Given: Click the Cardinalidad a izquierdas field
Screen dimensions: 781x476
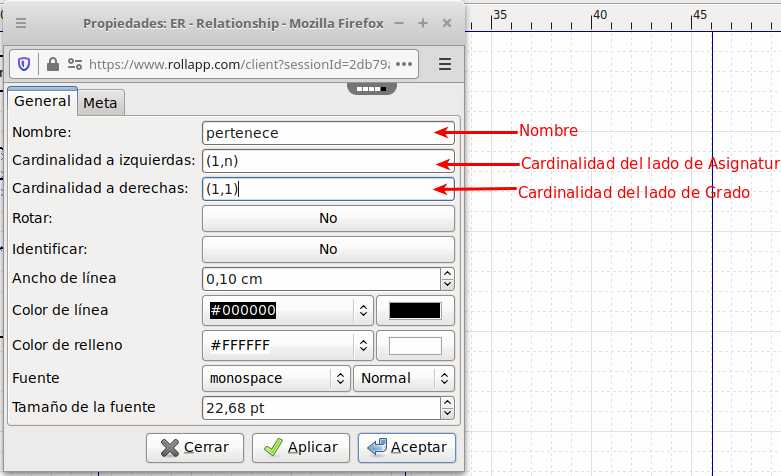Looking at the screenshot, I should tap(328, 161).
